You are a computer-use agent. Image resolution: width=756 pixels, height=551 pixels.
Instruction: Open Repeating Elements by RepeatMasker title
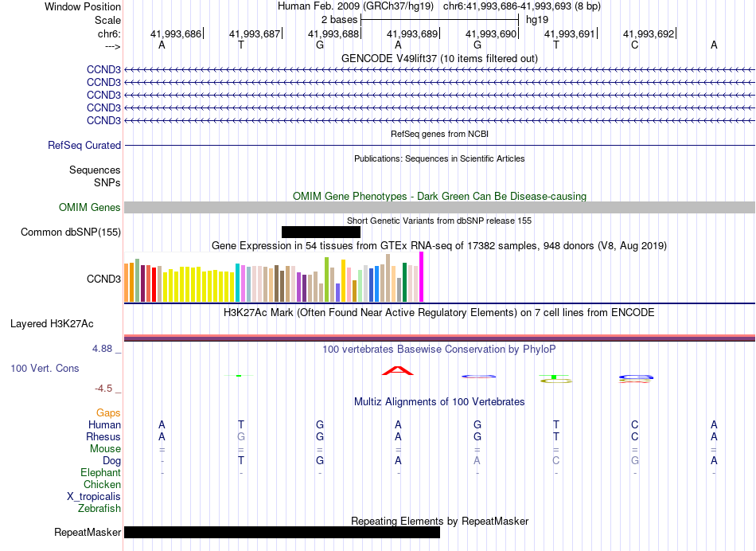point(439,521)
